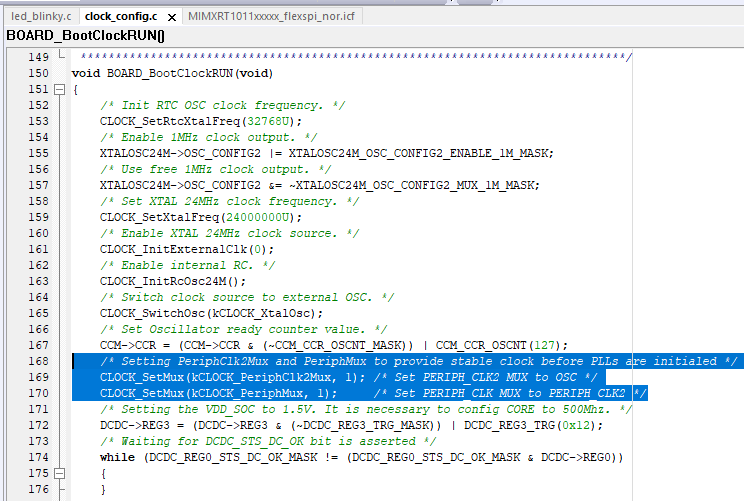Click the while DCDC_REG0_STS_DC_OK_MASK line

click(362, 457)
